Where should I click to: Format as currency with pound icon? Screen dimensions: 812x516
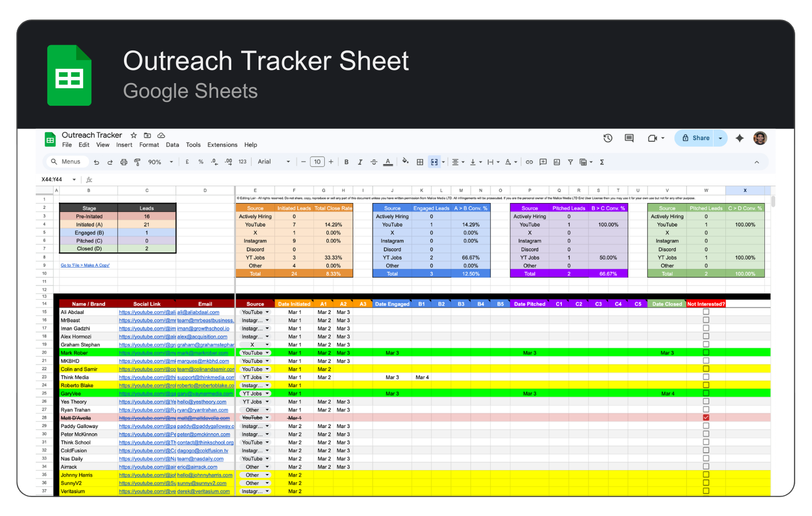click(187, 162)
